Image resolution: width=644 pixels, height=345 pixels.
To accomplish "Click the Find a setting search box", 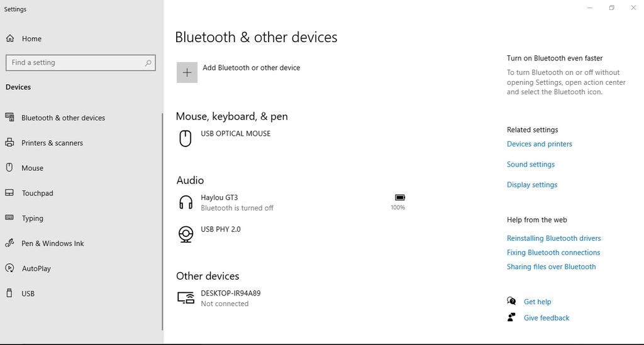I will [74, 63].
